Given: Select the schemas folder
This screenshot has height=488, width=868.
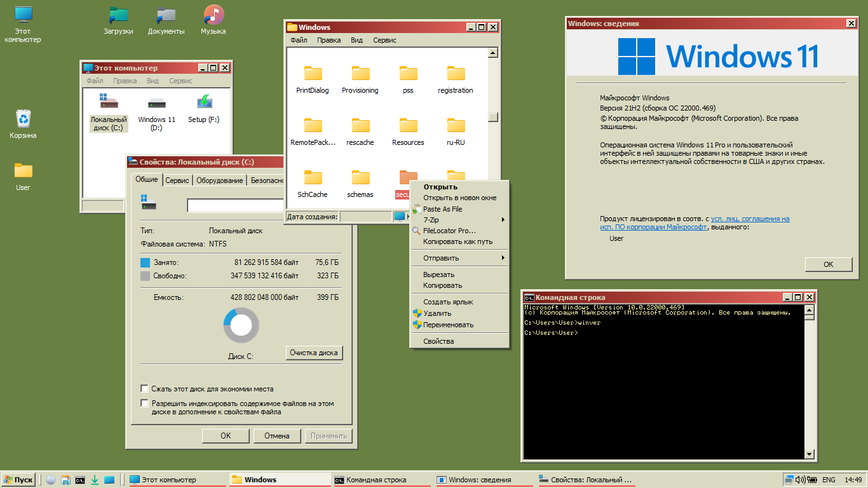Looking at the screenshot, I should (x=360, y=184).
